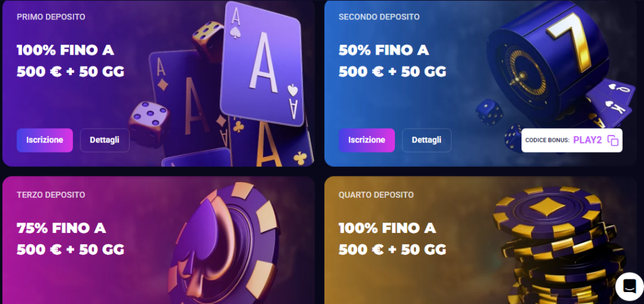Screen dimensions: 644x304
Task: Select the 50% fino a 500 € offer text
Action: (x=392, y=61)
